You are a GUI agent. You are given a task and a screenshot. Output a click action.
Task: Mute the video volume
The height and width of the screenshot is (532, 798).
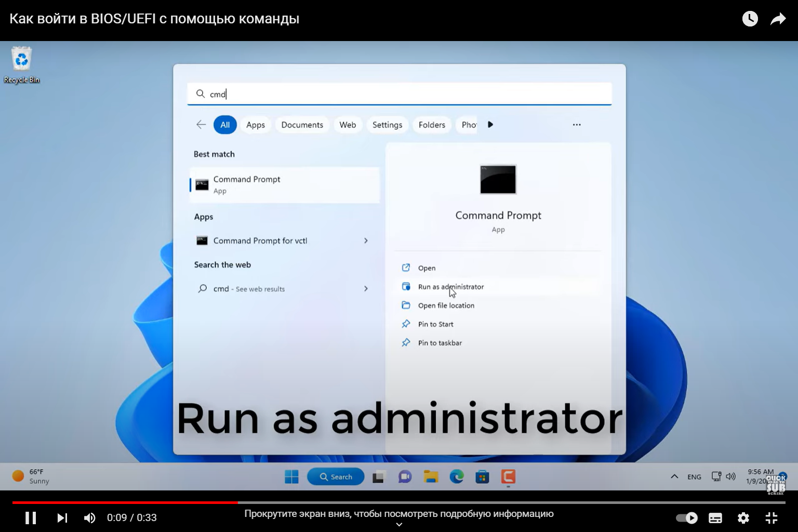tap(90, 517)
